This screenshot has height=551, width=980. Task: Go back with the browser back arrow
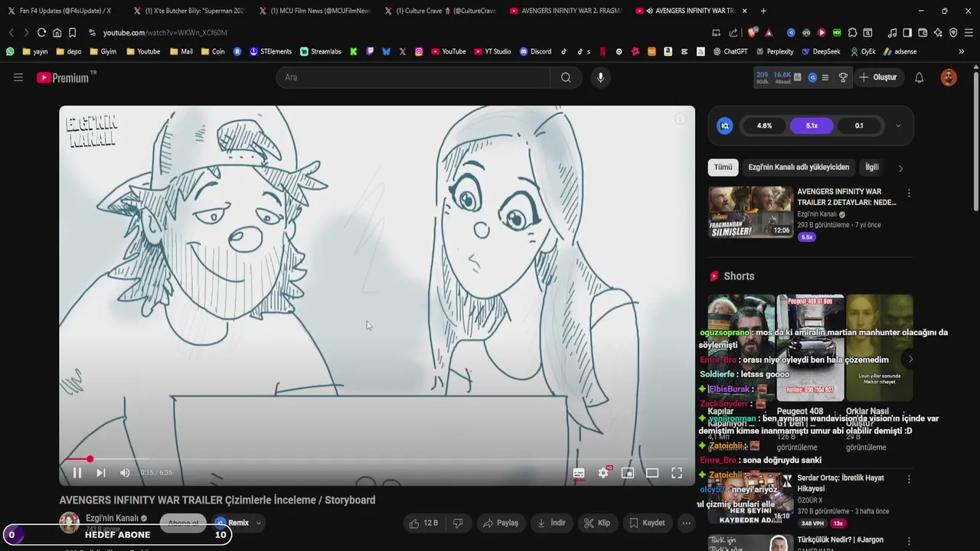[11, 33]
